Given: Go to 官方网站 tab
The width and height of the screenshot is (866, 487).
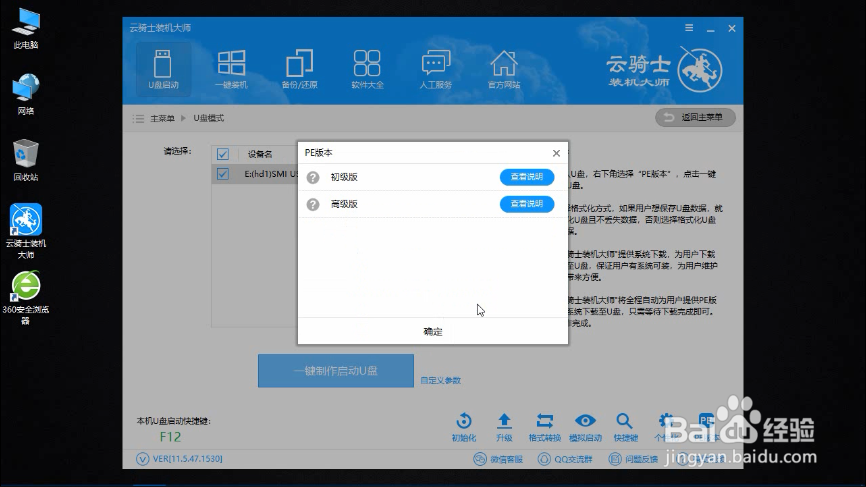Looking at the screenshot, I should [x=504, y=69].
